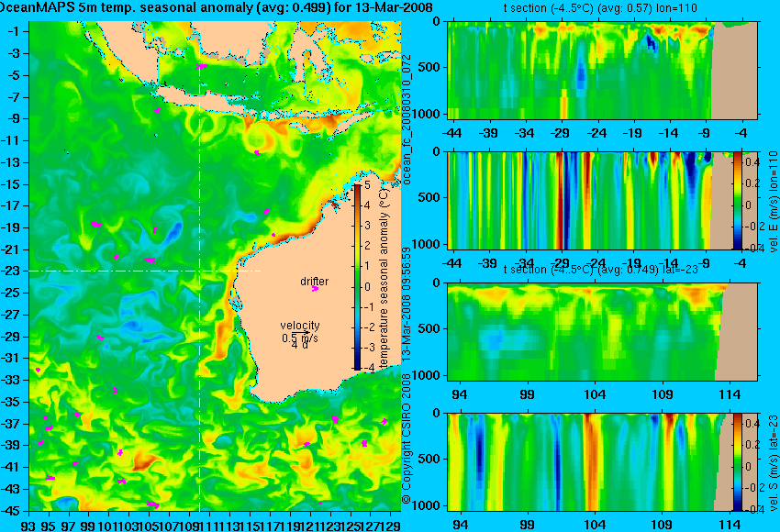Click the 'velocity' legend label
Image resolution: width=780 pixels, height=532 pixels.
click(x=300, y=326)
